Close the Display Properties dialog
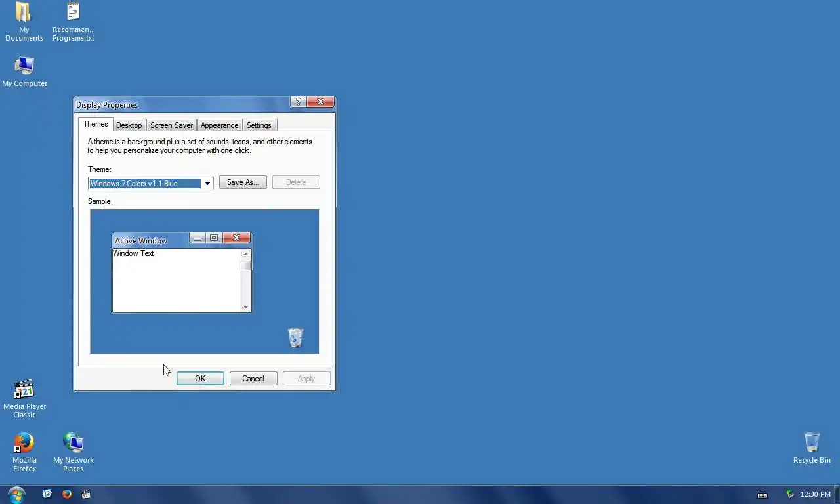 [321, 102]
